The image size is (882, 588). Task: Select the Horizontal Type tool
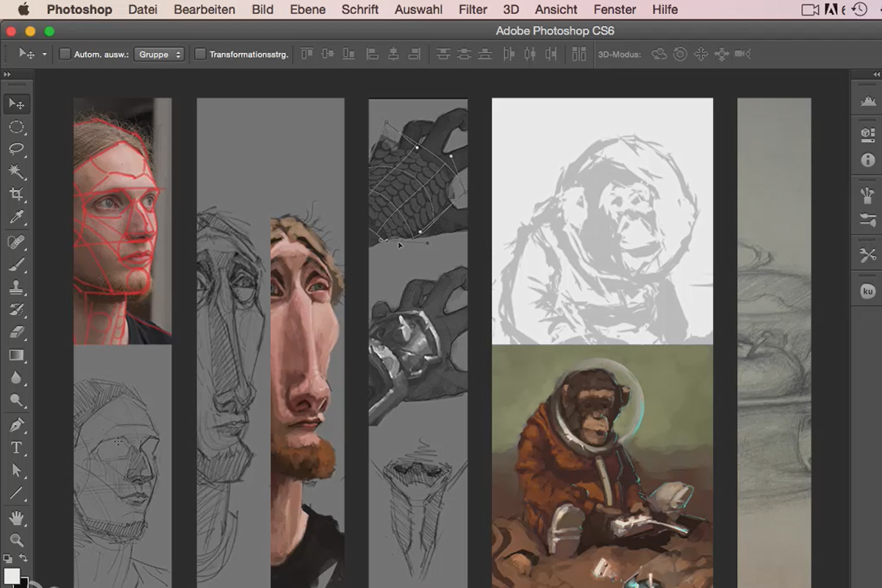pos(18,448)
